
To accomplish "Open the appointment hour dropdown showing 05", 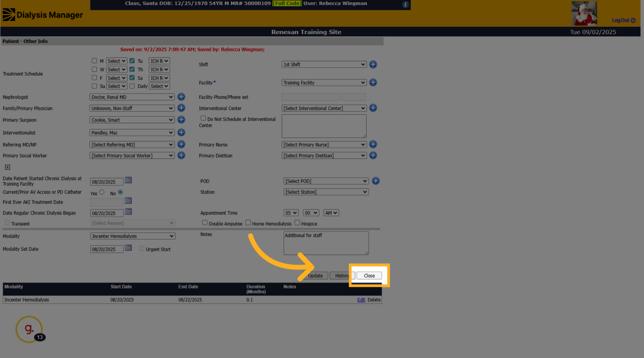I will coord(291,213).
